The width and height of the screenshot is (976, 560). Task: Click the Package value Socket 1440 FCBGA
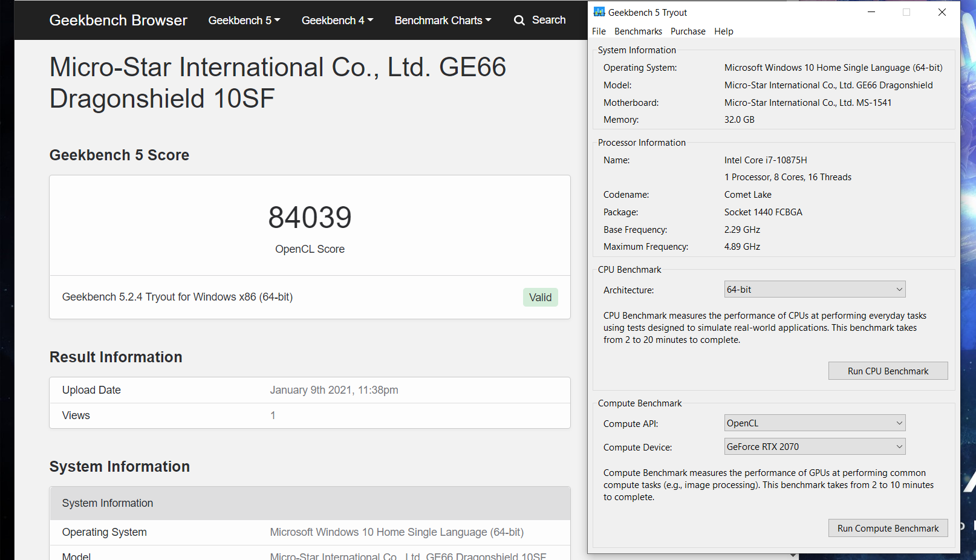click(763, 212)
